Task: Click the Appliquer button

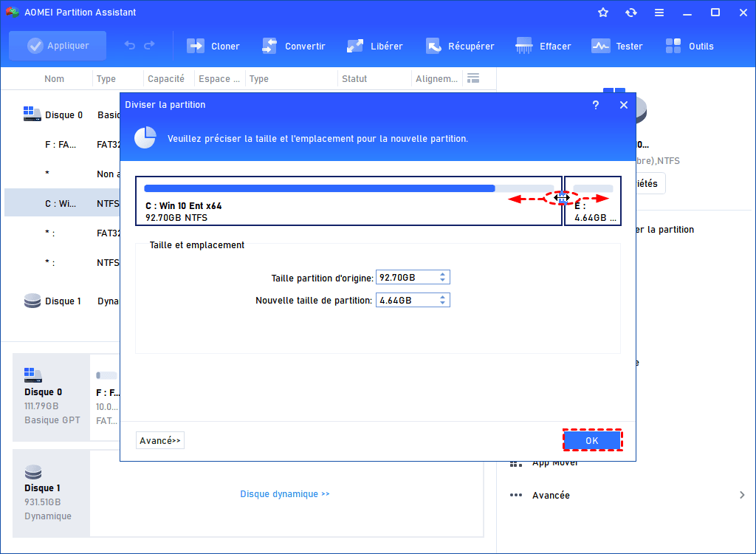Action: click(x=58, y=46)
